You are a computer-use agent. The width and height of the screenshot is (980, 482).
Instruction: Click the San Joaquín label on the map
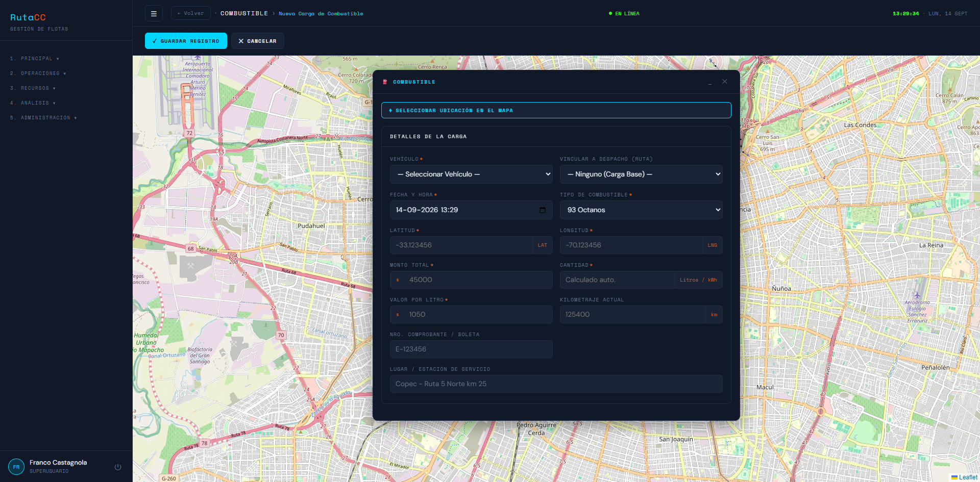point(676,439)
